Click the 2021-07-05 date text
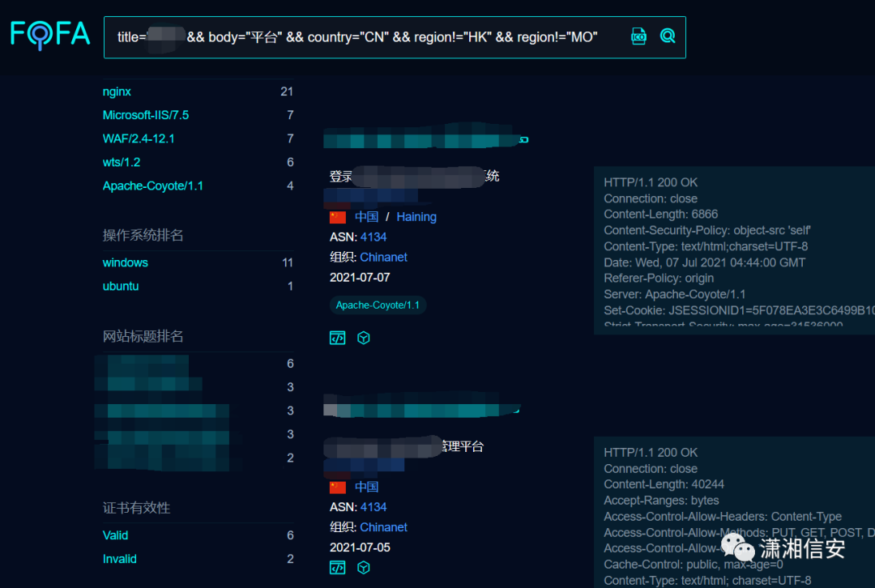Image resolution: width=875 pixels, height=588 pixels. [x=360, y=548]
